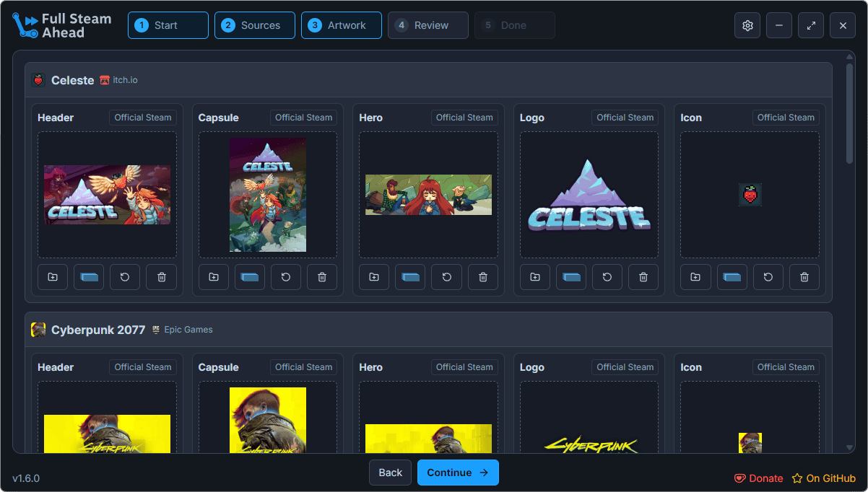Select the Celeste strawberry Icon image
868x492 pixels.
click(750, 195)
